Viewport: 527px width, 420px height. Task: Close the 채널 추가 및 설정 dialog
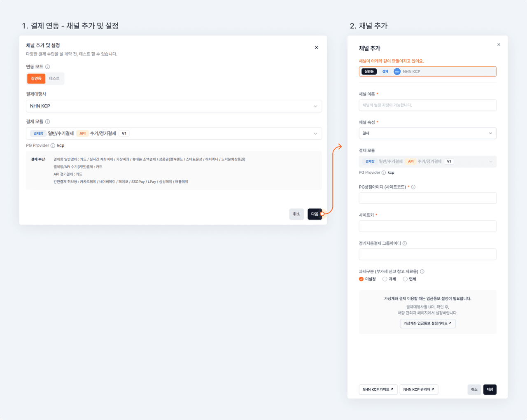click(316, 48)
